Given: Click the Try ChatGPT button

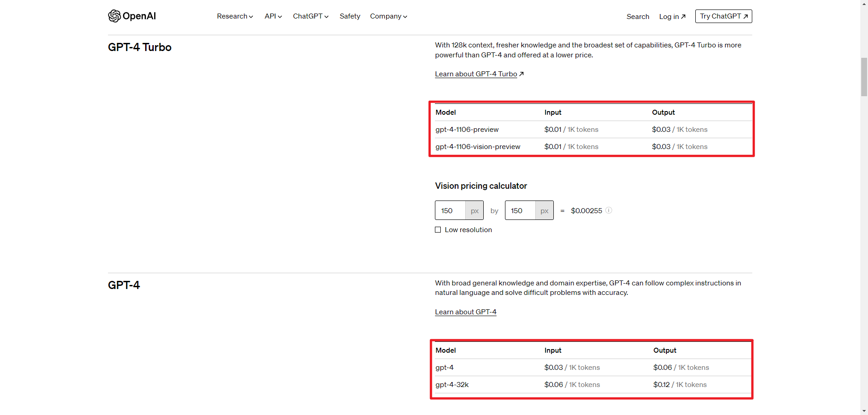Looking at the screenshot, I should pos(724,16).
